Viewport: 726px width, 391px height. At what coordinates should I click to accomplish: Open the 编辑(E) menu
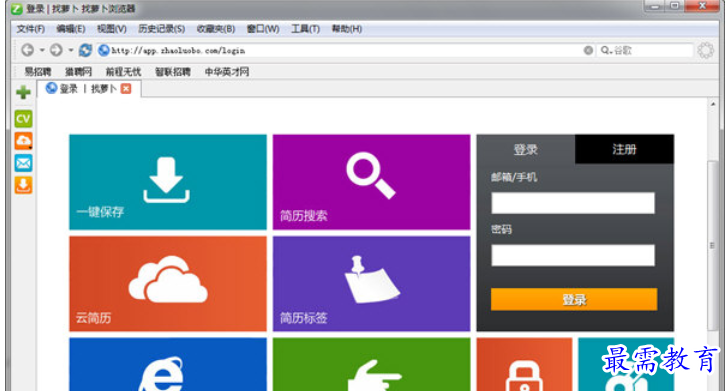click(71, 29)
